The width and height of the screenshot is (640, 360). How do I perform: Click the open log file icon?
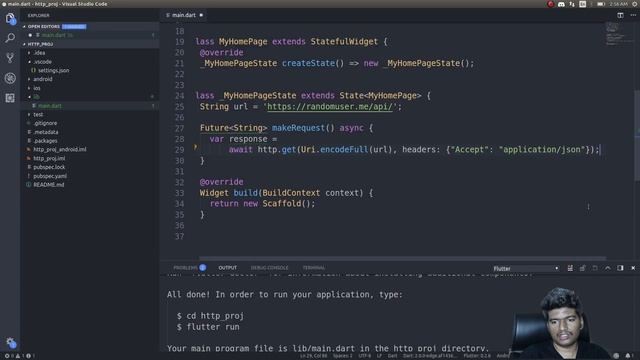click(x=595, y=268)
